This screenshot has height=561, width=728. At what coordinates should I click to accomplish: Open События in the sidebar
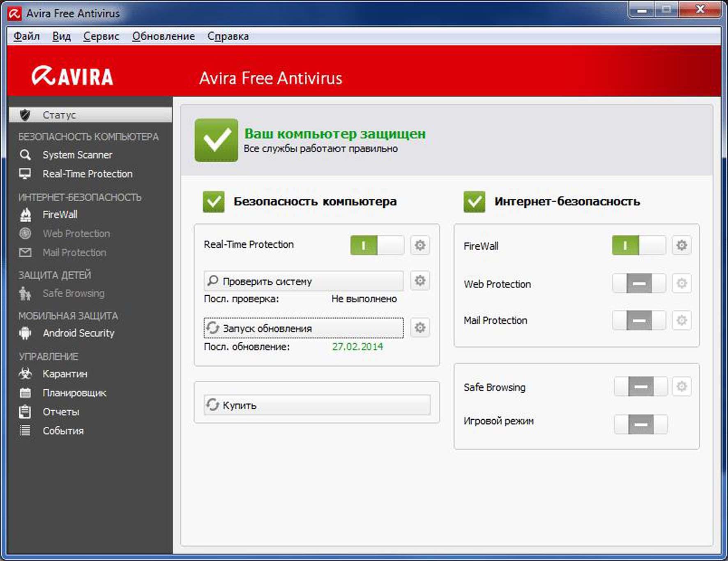click(x=63, y=430)
